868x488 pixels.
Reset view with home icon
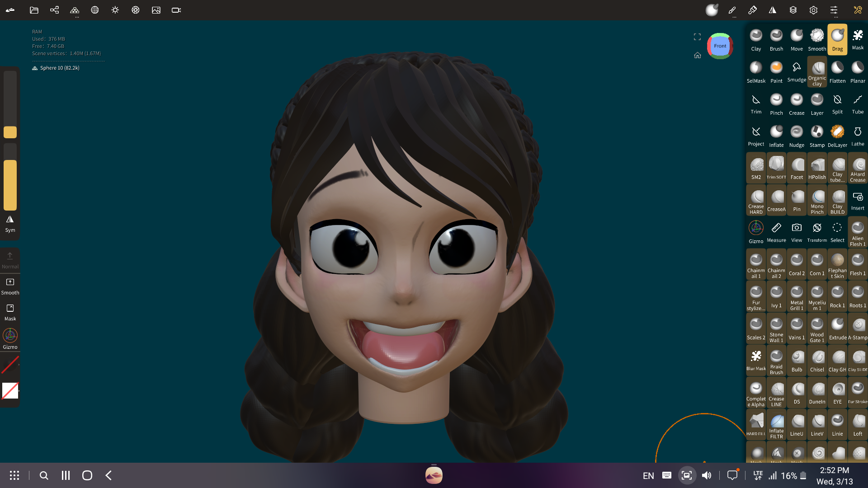(697, 55)
